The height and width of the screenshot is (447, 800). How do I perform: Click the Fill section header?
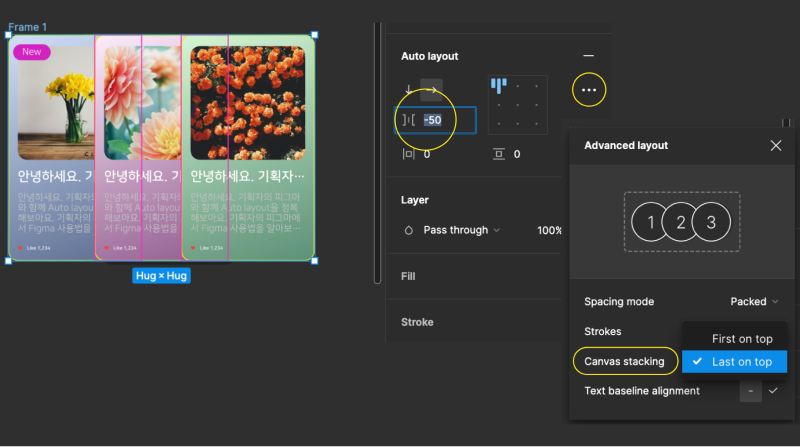coord(408,276)
